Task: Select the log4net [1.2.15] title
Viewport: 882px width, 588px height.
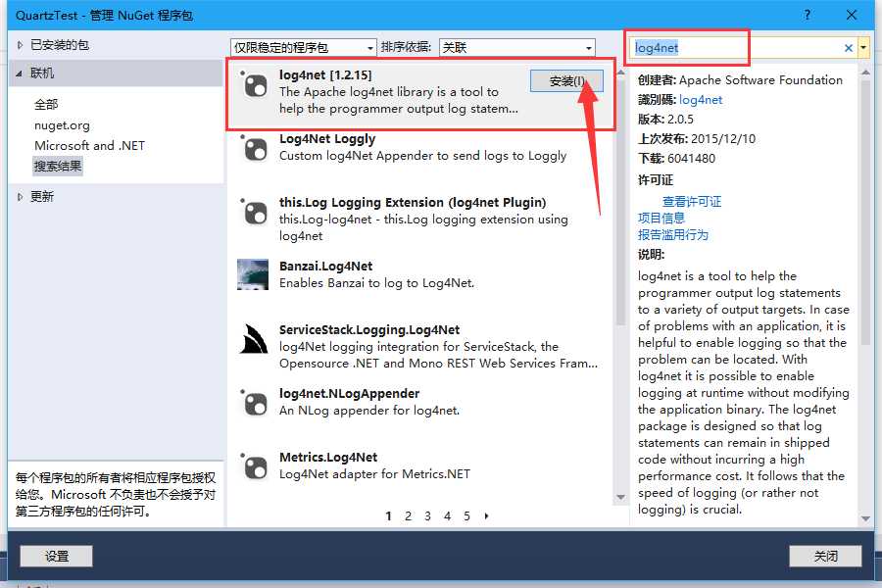Action: (x=325, y=74)
